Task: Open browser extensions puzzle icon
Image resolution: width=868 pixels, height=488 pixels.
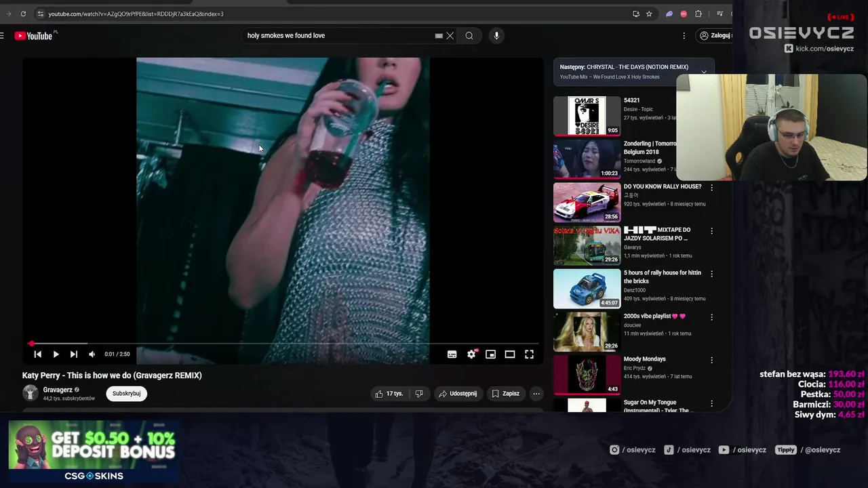Action: (x=698, y=14)
